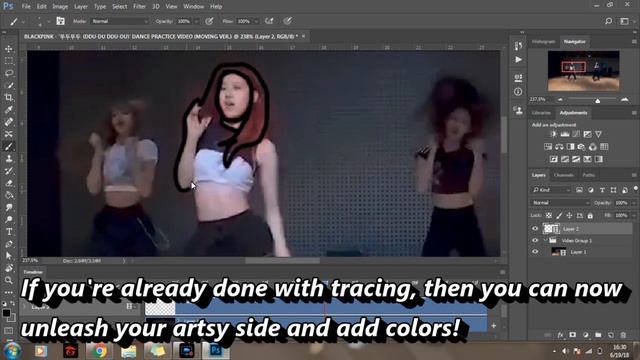
Task: Collapse the Video Group 1 folder
Action: [546, 240]
